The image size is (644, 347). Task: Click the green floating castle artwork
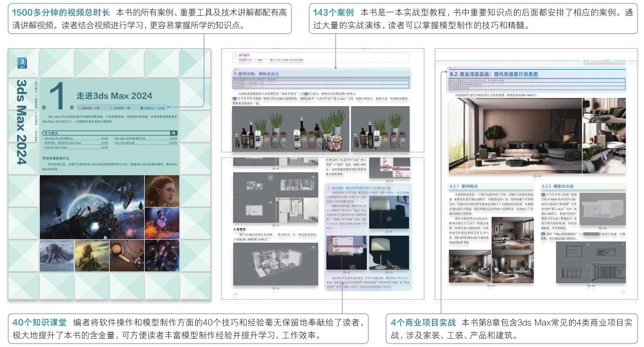click(91, 256)
